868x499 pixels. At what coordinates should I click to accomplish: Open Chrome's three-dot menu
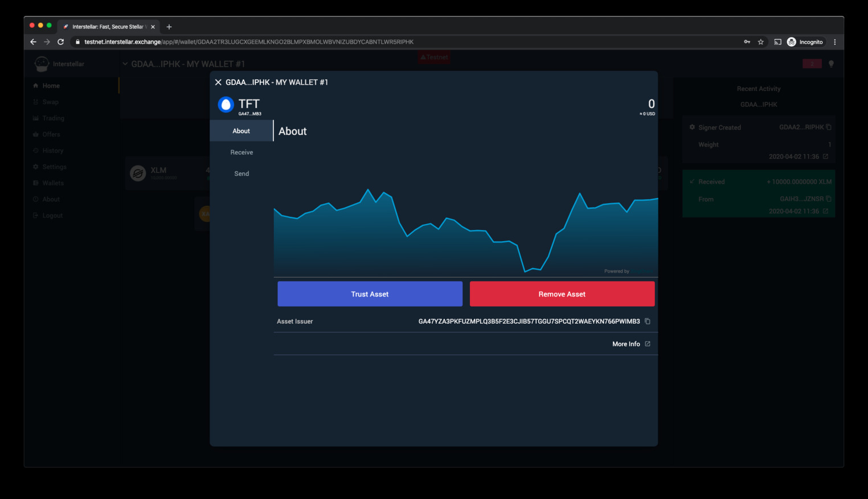835,42
